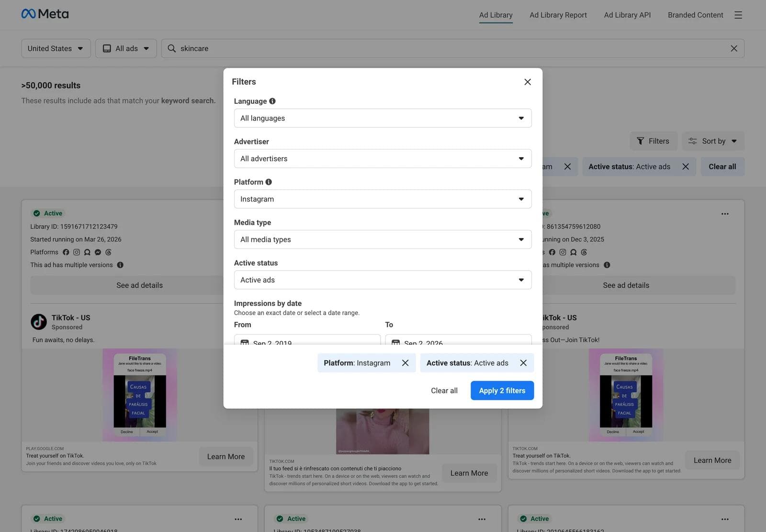Click the To date calendar icon
Image resolution: width=766 pixels, height=532 pixels.
396,342
